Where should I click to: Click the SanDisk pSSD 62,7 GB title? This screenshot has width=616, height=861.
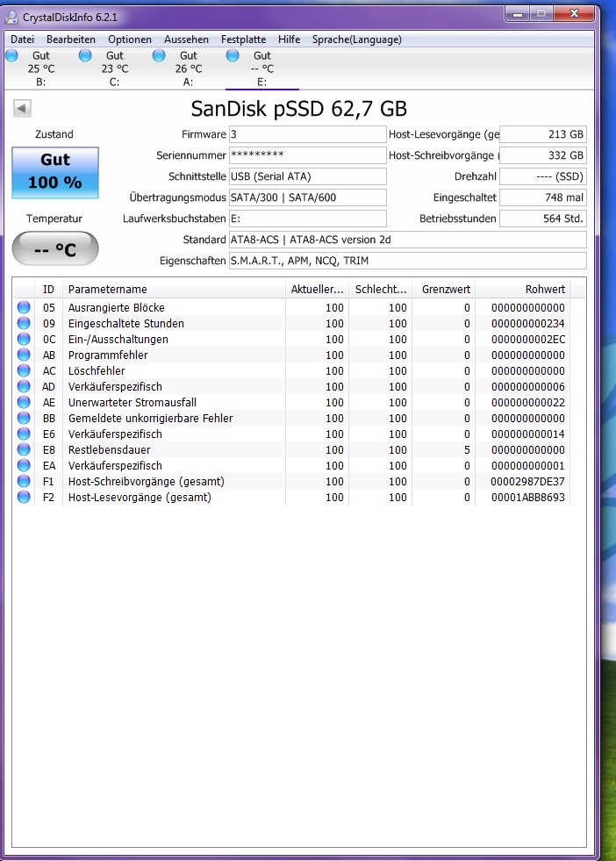298,109
